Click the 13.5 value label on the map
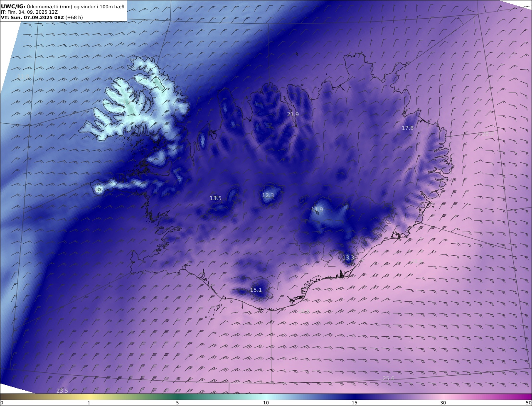The image size is (532, 406). pyautogui.click(x=216, y=198)
